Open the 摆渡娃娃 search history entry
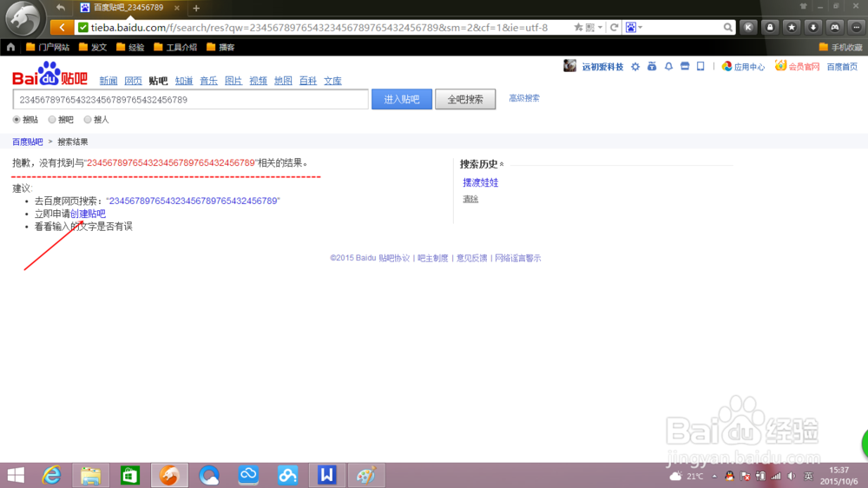Screen dimensions: 868x488 pyautogui.click(x=481, y=182)
